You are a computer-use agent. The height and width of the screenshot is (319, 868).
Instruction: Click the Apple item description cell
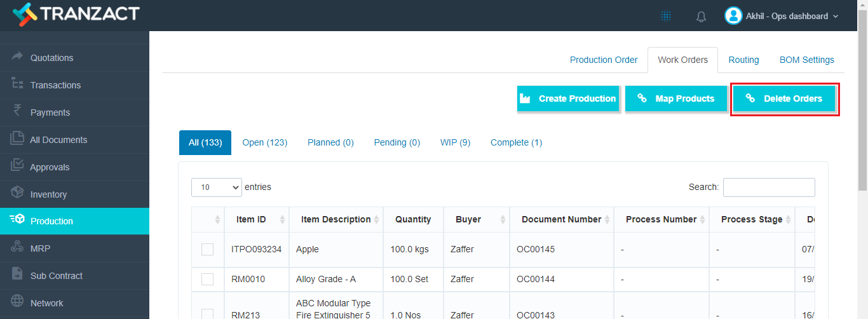[x=336, y=249]
